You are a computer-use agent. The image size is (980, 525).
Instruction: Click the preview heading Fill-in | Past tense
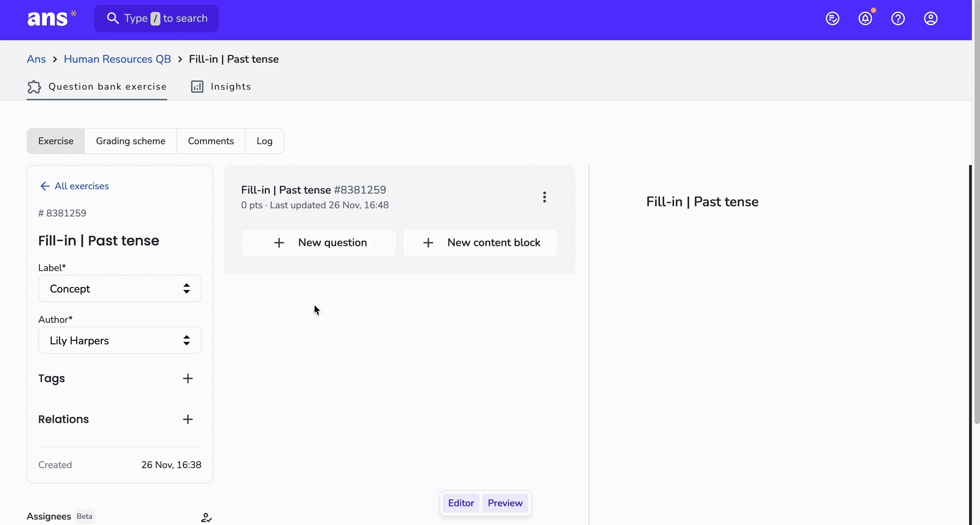(x=702, y=202)
